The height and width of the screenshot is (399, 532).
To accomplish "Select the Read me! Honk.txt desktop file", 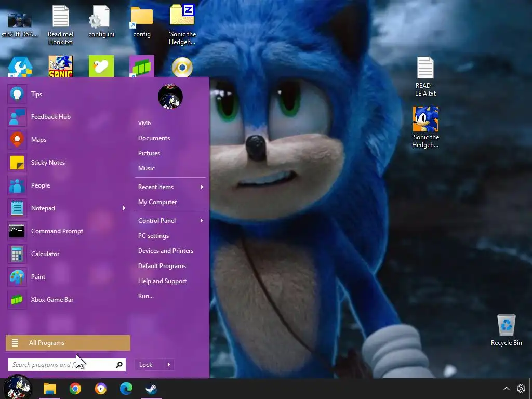I will 60,25.
